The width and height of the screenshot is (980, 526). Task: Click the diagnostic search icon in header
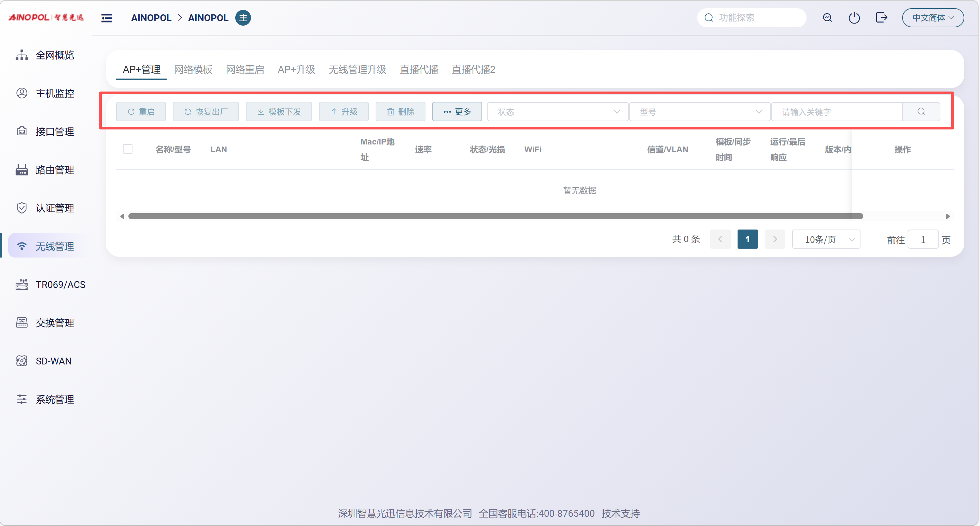pyautogui.click(x=827, y=18)
